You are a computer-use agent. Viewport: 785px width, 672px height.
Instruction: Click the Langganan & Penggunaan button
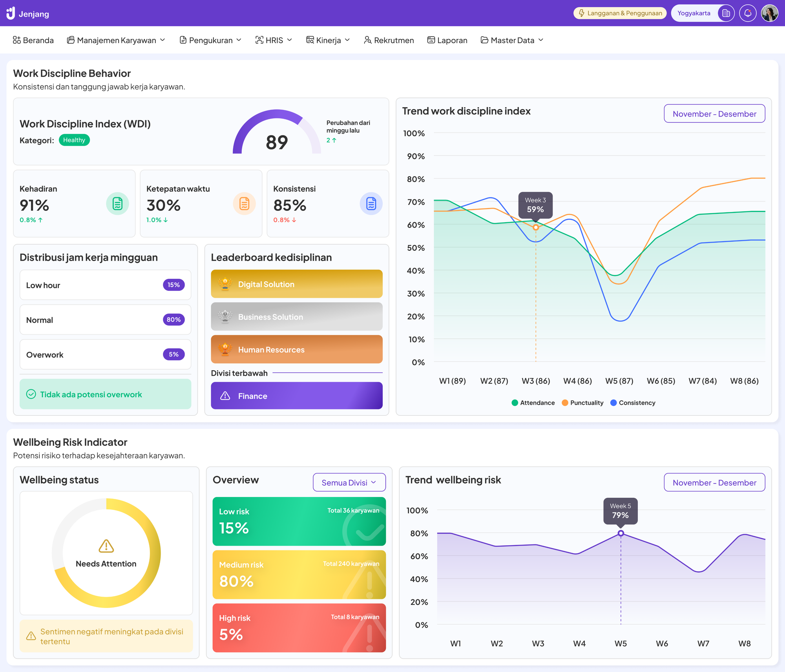tap(620, 13)
